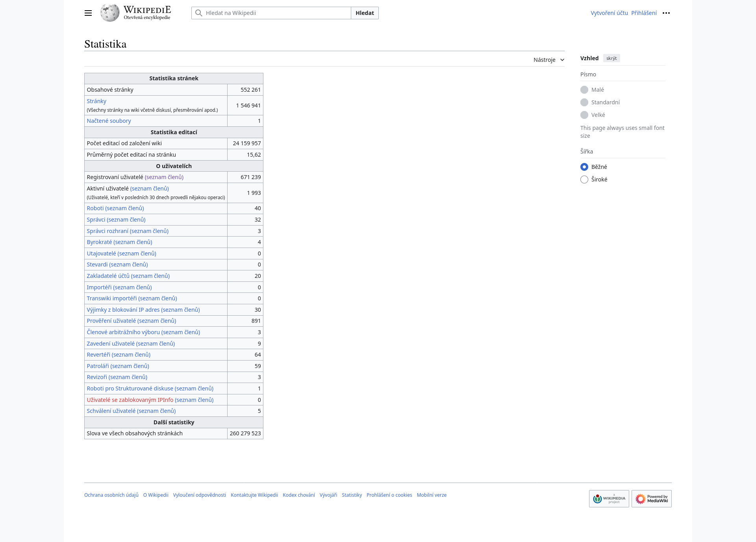Open the Přihlášení login link
This screenshot has width=756, height=542.
(644, 13)
